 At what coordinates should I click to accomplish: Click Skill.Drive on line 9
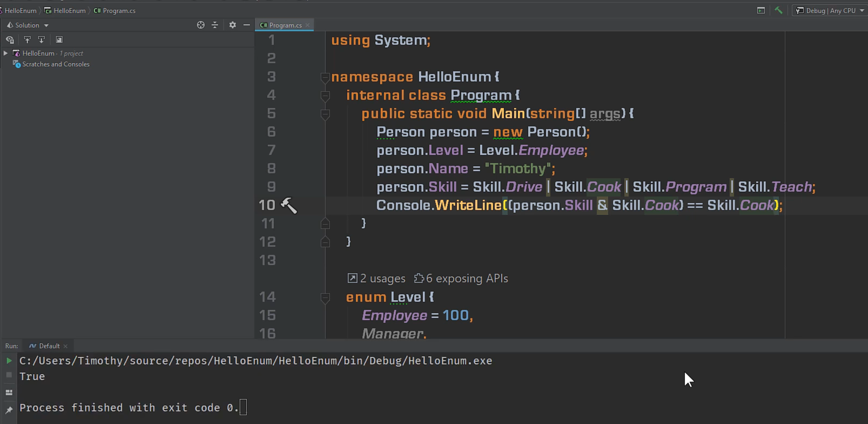507,187
